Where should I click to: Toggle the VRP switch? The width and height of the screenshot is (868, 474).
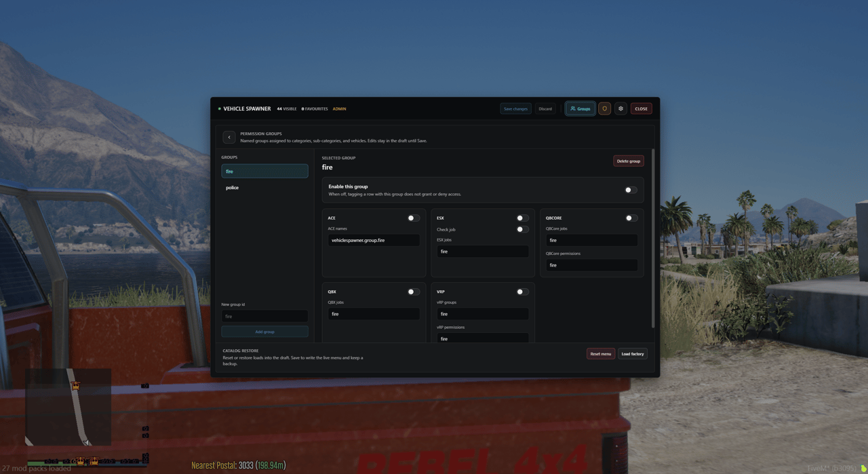pos(522,292)
